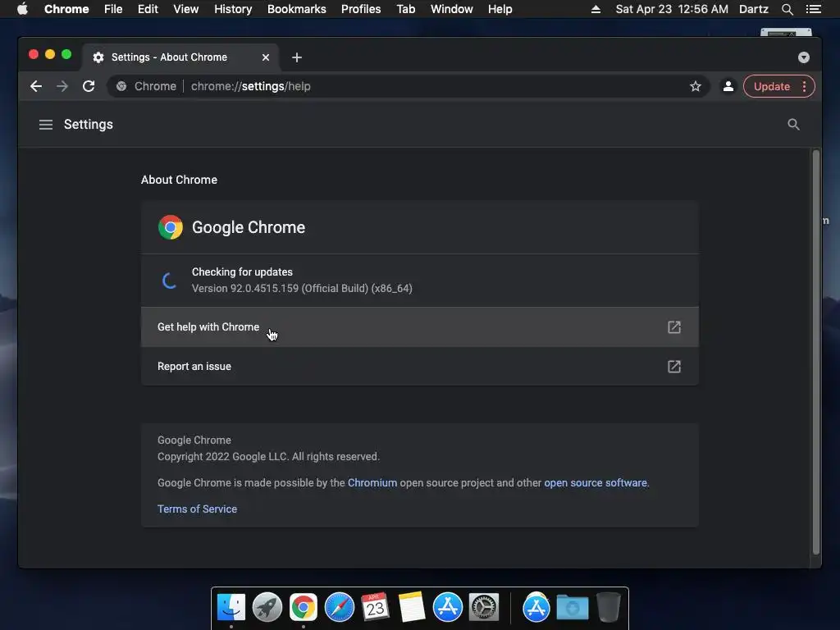Select the Settings - About Chrome tab
This screenshot has height=630, width=840.
(x=180, y=57)
